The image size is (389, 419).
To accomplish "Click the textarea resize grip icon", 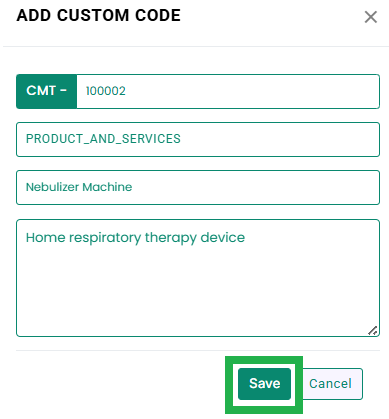I will coord(373,330).
